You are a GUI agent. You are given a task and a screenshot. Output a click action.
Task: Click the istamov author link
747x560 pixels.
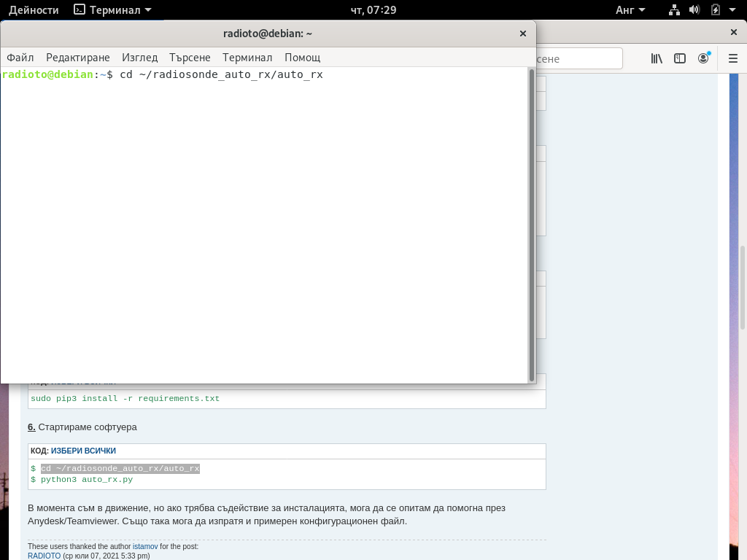(145, 547)
